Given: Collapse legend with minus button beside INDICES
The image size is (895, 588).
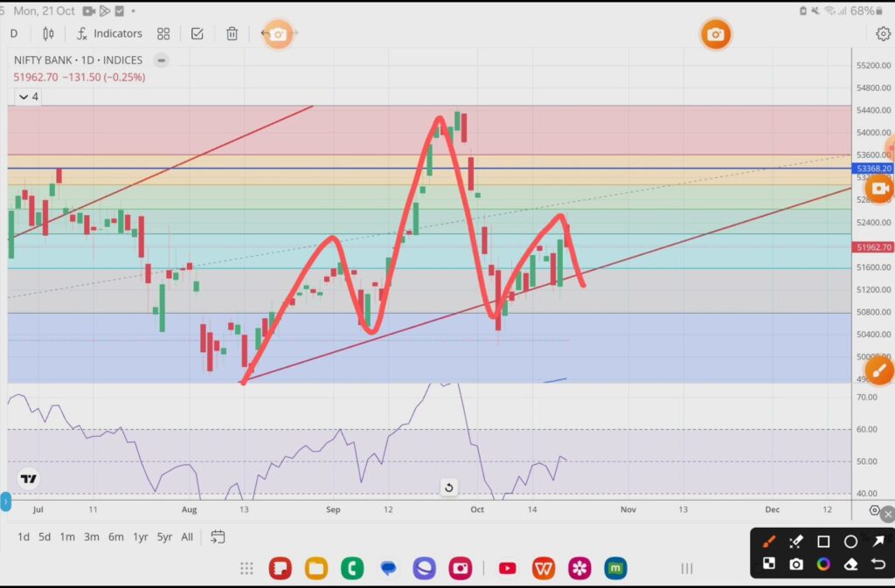Looking at the screenshot, I should [161, 60].
